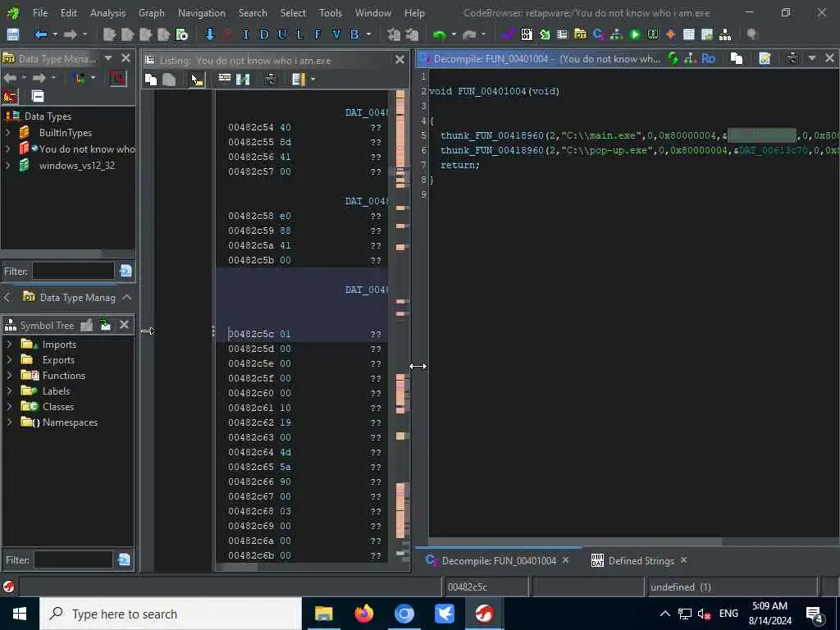
Task: Save the program with the floppy disk icon
Action: 12,34
